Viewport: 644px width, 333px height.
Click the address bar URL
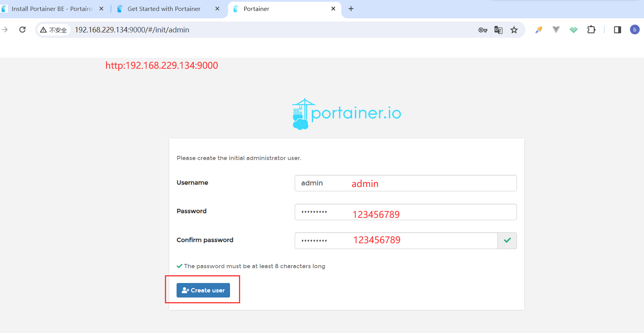tap(132, 30)
